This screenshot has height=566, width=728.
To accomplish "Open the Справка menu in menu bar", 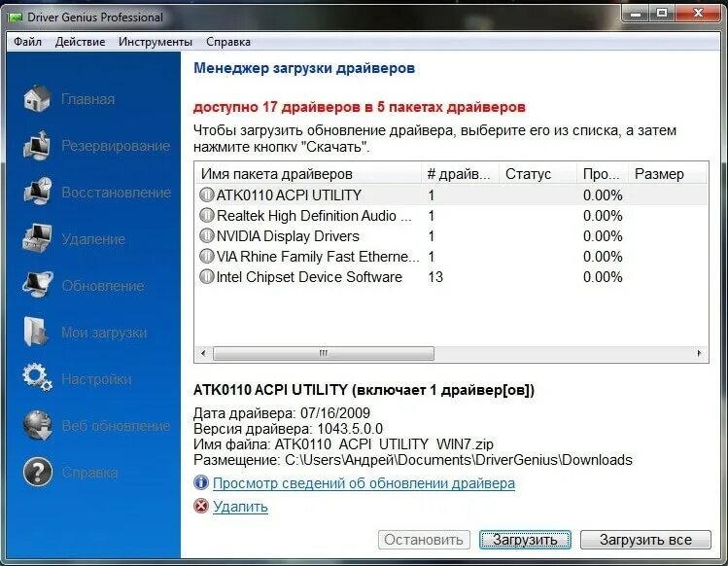I will coord(228,42).
